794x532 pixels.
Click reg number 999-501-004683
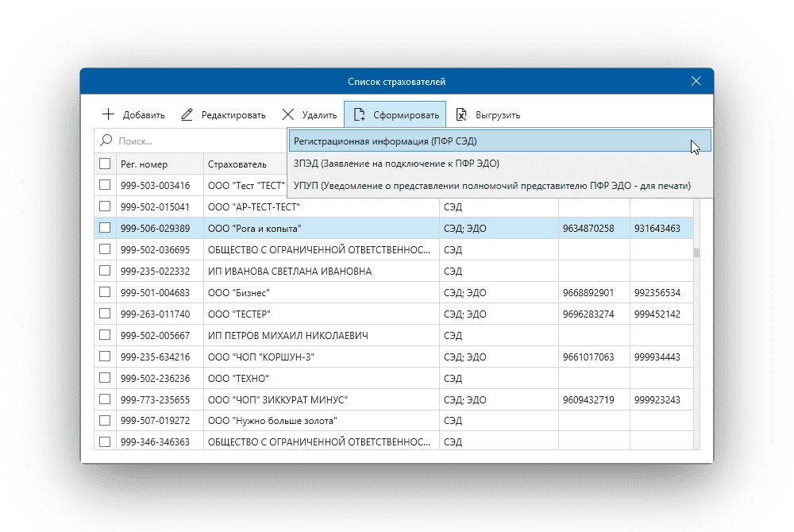155,292
